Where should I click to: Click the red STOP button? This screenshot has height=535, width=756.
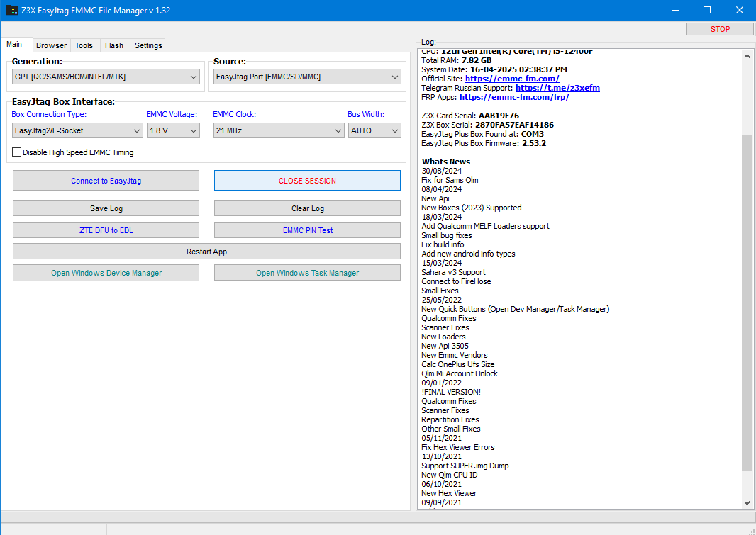coord(720,29)
